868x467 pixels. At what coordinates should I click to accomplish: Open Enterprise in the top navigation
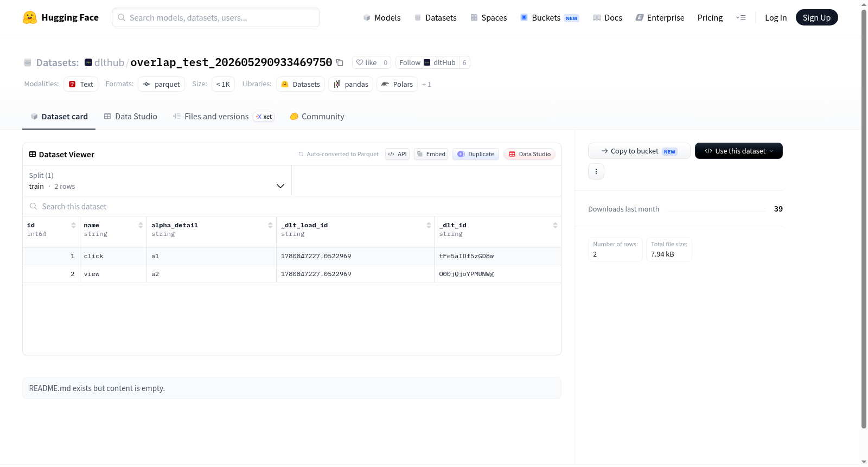(660, 17)
